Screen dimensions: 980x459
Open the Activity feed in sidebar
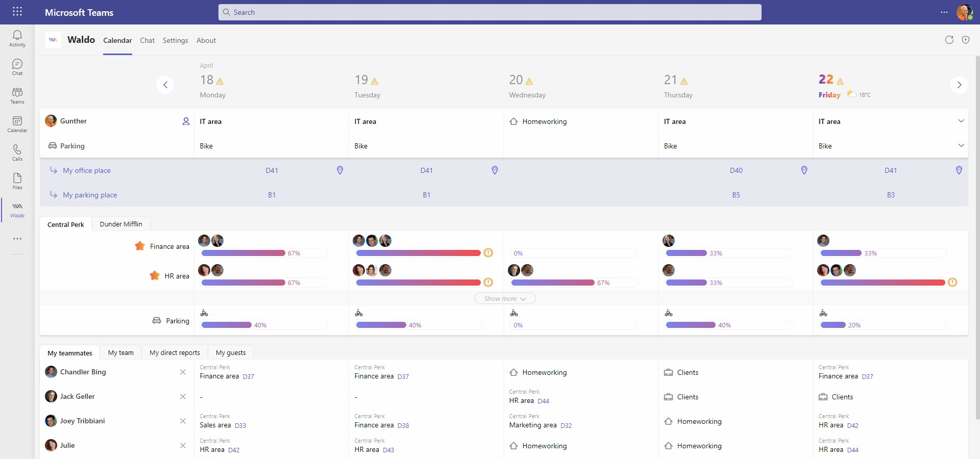point(17,38)
